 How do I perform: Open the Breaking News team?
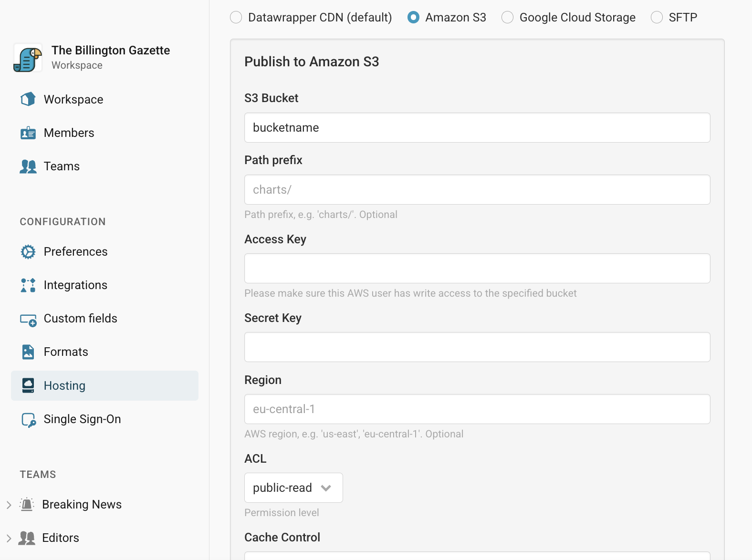[x=82, y=504]
